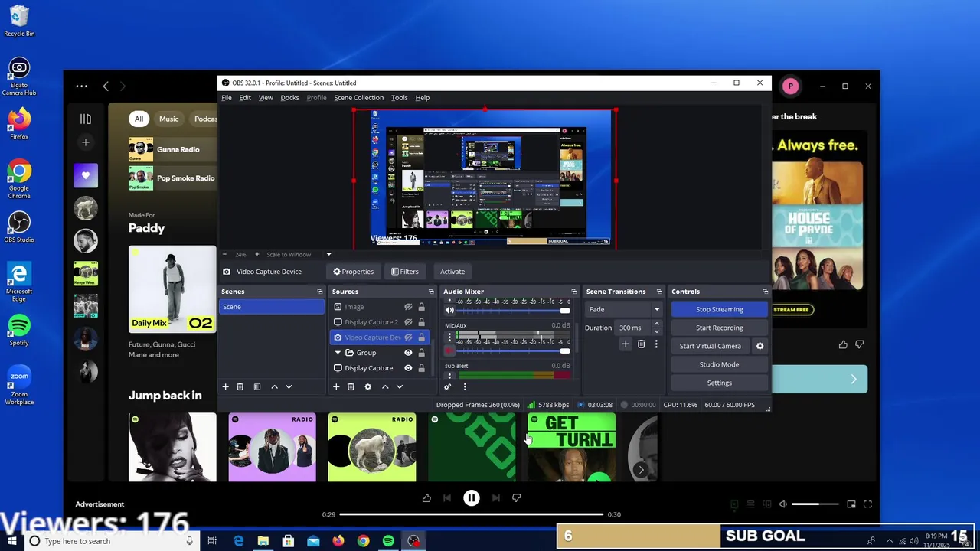The height and width of the screenshot is (551, 980).
Task: Zoom in preview with plus button
Action: (257, 254)
